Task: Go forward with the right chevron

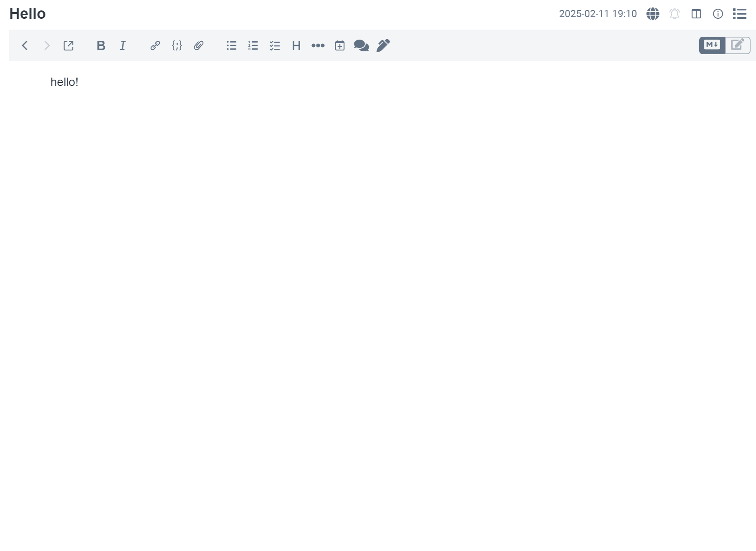Action: 47,45
